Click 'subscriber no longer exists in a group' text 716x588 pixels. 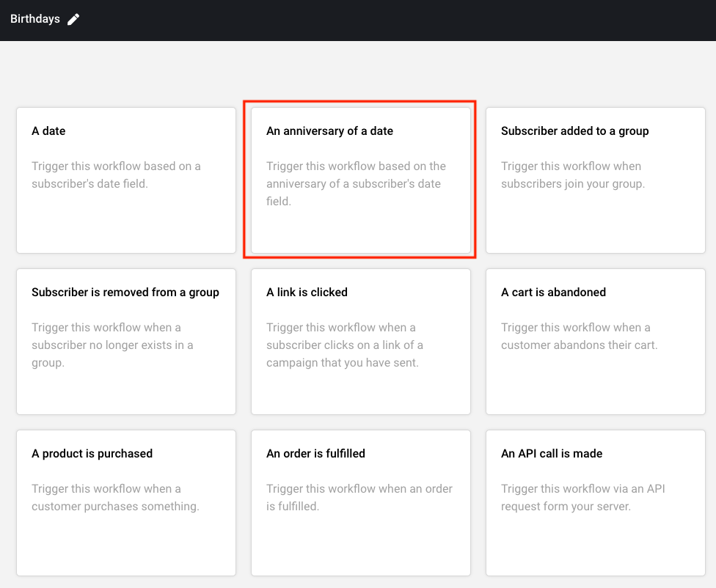[x=112, y=345]
